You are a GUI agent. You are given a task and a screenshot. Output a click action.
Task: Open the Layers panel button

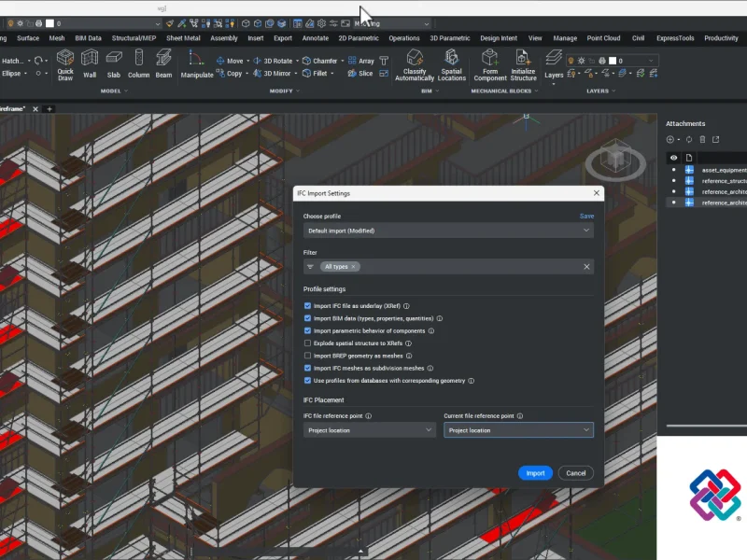tap(554, 64)
